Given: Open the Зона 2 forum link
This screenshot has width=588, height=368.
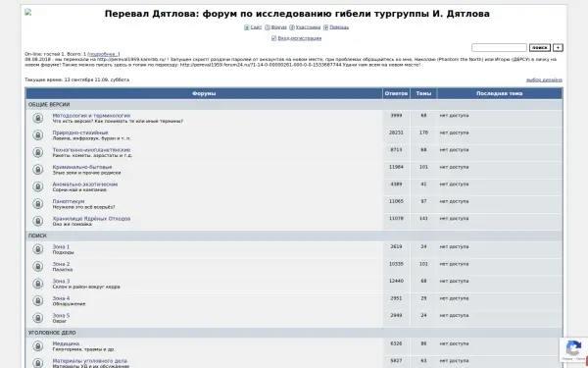Looking at the screenshot, I should [x=61, y=264].
